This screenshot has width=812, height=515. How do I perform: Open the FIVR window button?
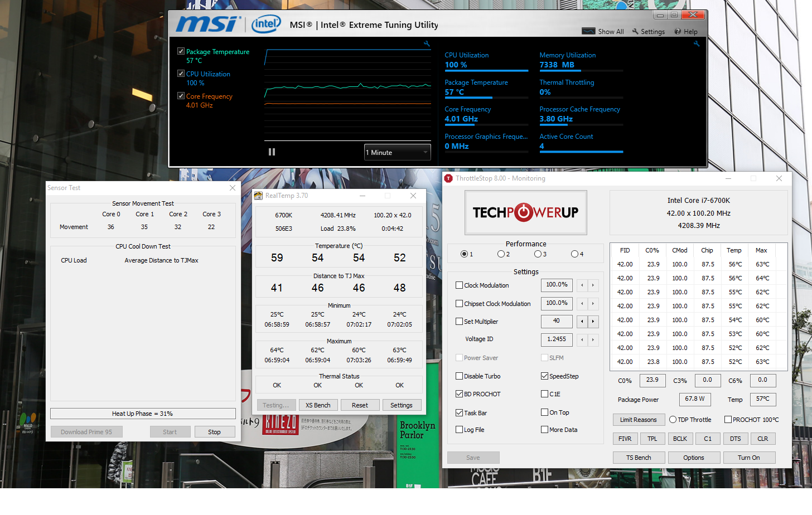coord(625,439)
